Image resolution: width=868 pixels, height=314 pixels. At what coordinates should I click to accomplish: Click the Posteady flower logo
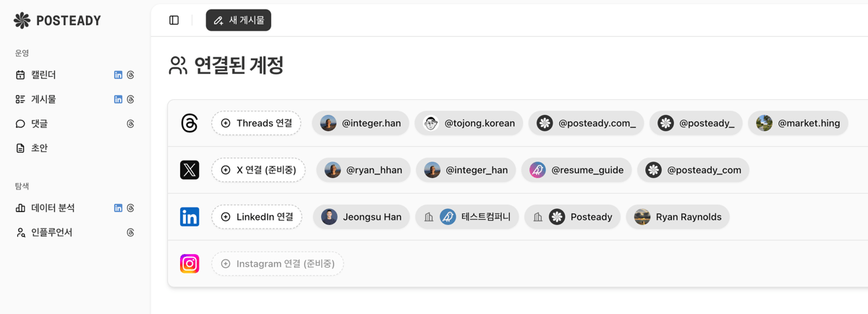pyautogui.click(x=22, y=20)
